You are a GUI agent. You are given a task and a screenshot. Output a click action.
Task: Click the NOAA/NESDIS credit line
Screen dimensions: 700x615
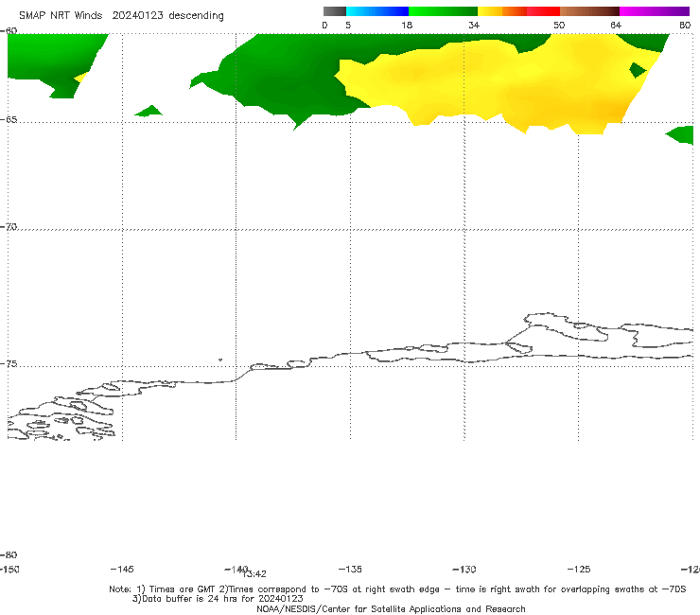click(391, 608)
